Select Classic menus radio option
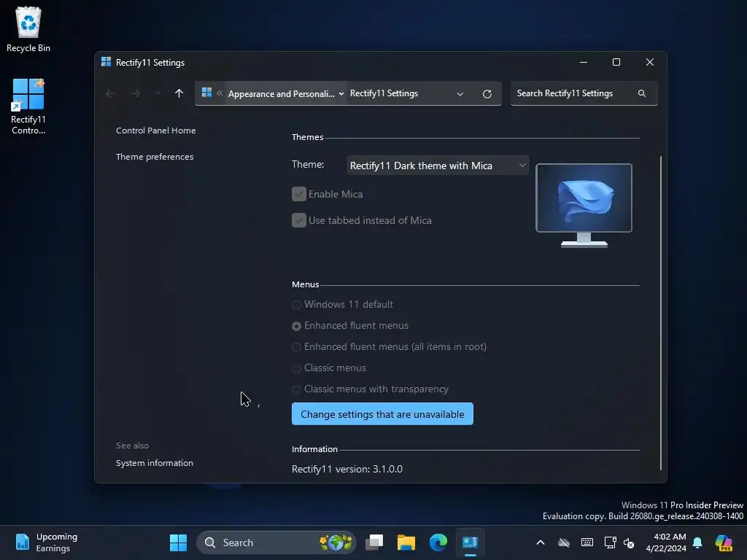This screenshot has height=560, width=747. pos(296,368)
